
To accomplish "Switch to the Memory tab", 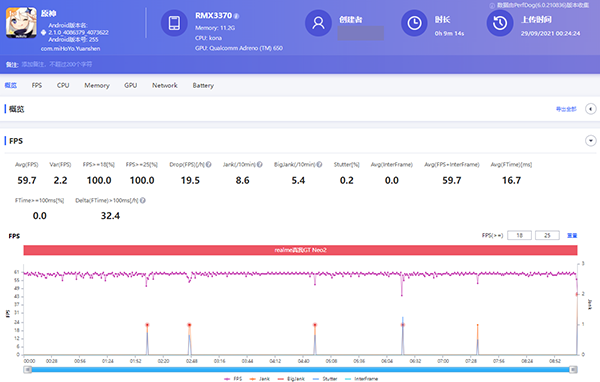I will pyautogui.click(x=97, y=85).
